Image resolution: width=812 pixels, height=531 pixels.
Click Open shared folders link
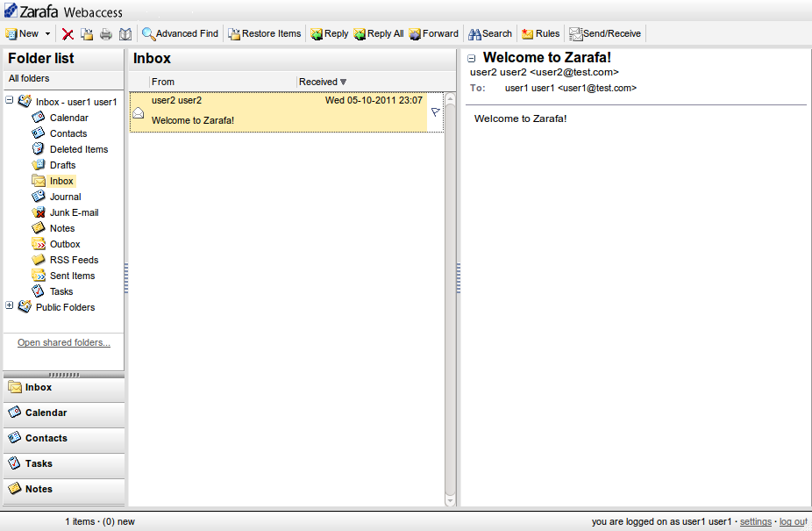[x=64, y=343]
